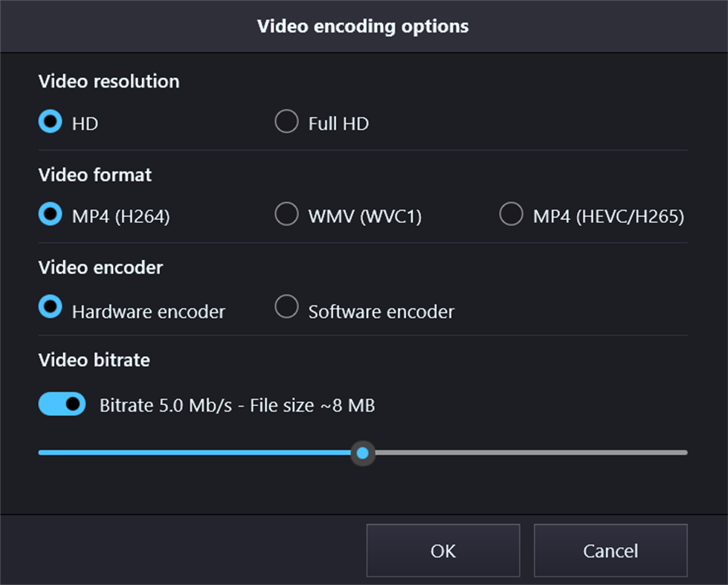Image resolution: width=728 pixels, height=585 pixels.
Task: Click the Video encoding options title
Action: click(x=363, y=26)
